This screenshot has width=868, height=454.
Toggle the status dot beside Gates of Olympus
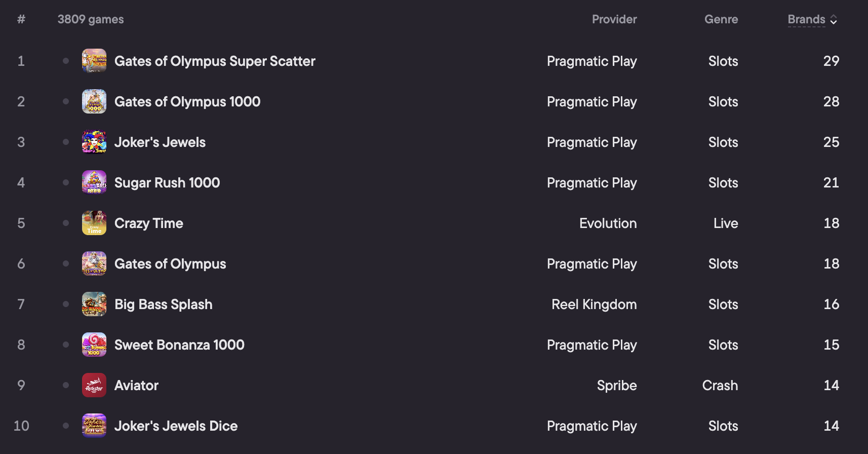[x=66, y=263]
